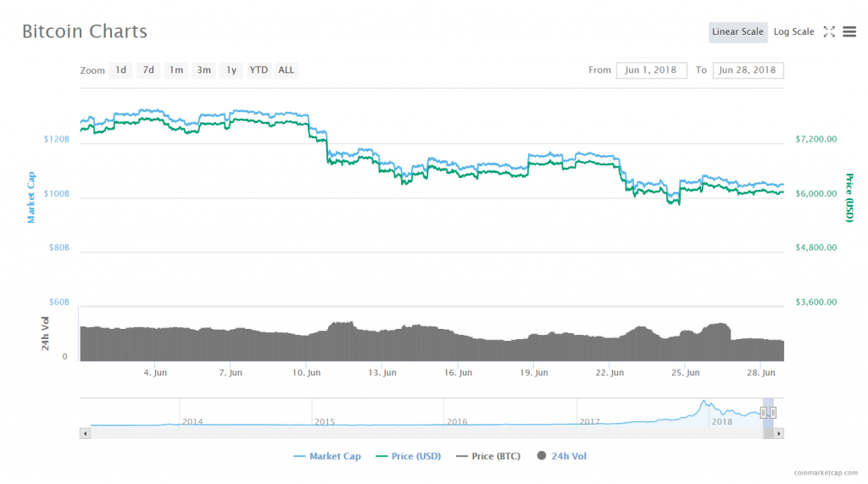The width and height of the screenshot is (868, 484).
Task: Set zoom to ALL
Action: [x=287, y=70]
